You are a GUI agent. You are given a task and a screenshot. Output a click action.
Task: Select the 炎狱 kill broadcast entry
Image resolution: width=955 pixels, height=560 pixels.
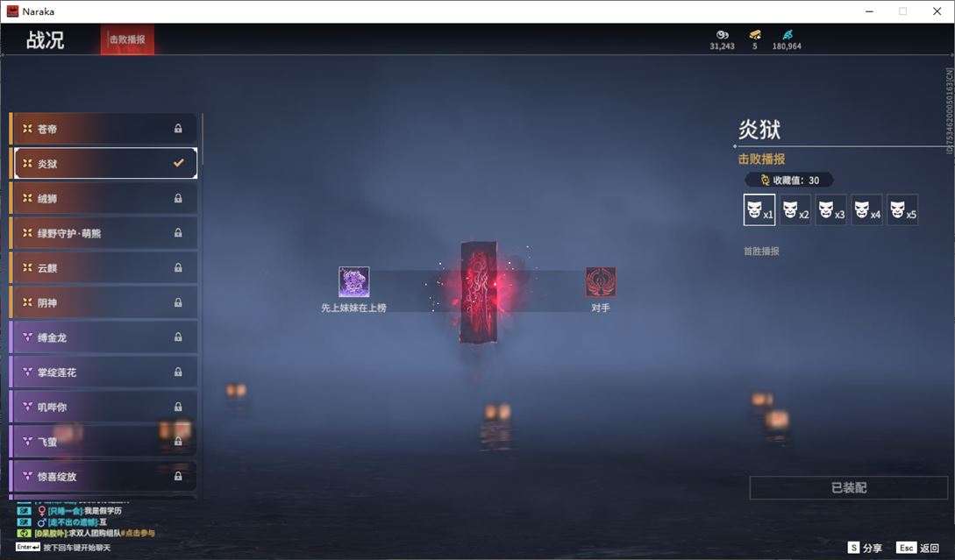tap(103, 163)
